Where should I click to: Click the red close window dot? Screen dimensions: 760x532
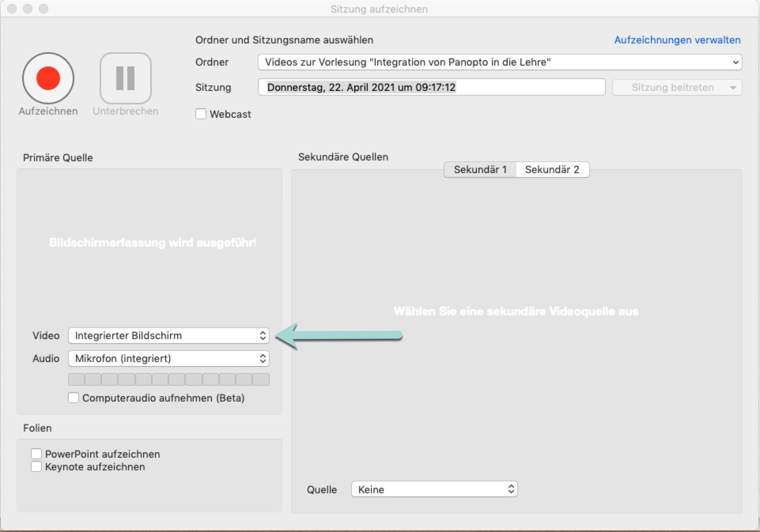12,9
